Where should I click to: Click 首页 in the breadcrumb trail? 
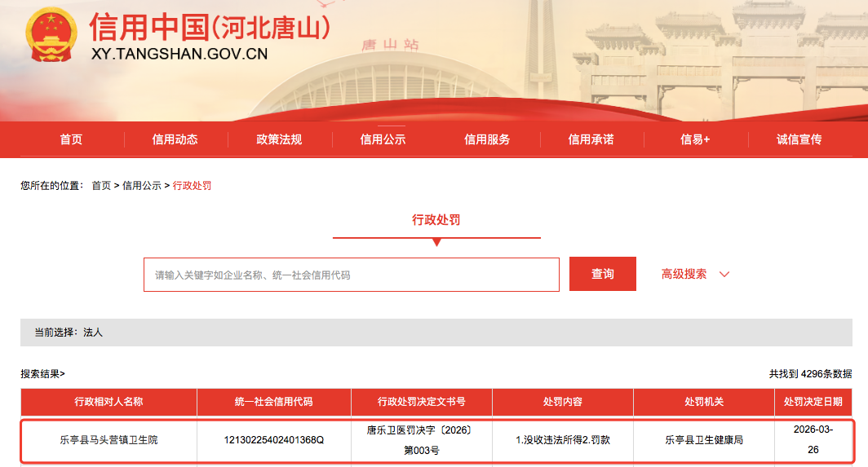point(101,186)
